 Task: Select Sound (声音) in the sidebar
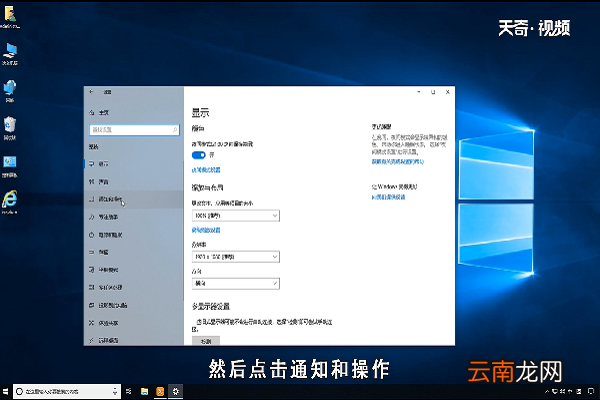(134, 182)
